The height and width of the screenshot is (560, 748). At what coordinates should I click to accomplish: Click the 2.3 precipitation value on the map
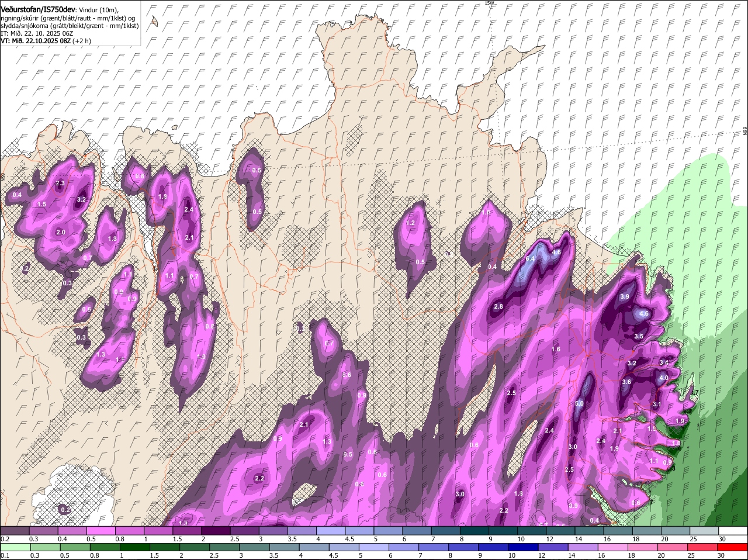coord(60,184)
